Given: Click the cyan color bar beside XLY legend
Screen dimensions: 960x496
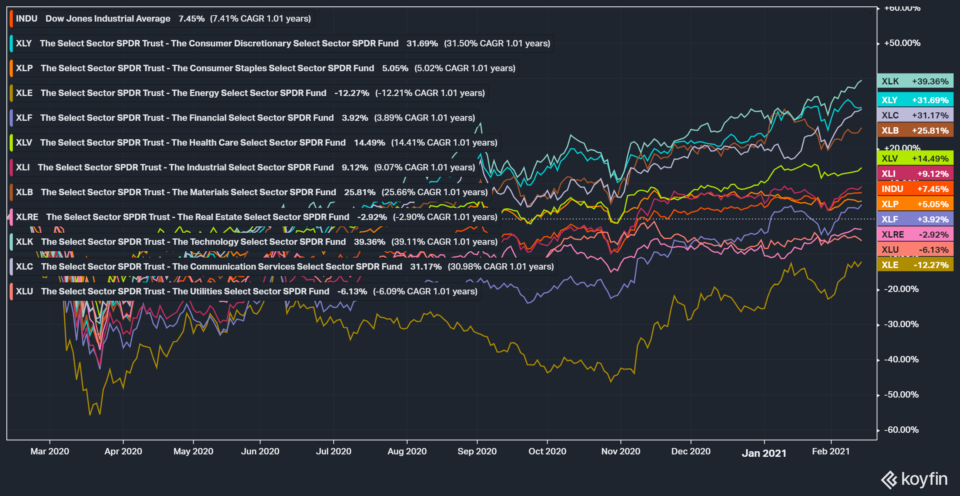Looking at the screenshot, I should [x=12, y=43].
